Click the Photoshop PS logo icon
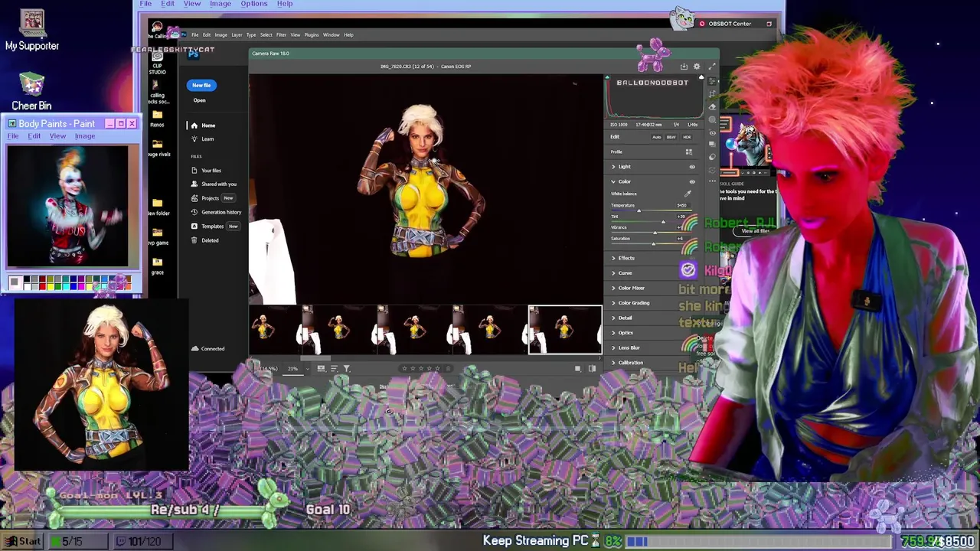This screenshot has height=551, width=980. 194,54
